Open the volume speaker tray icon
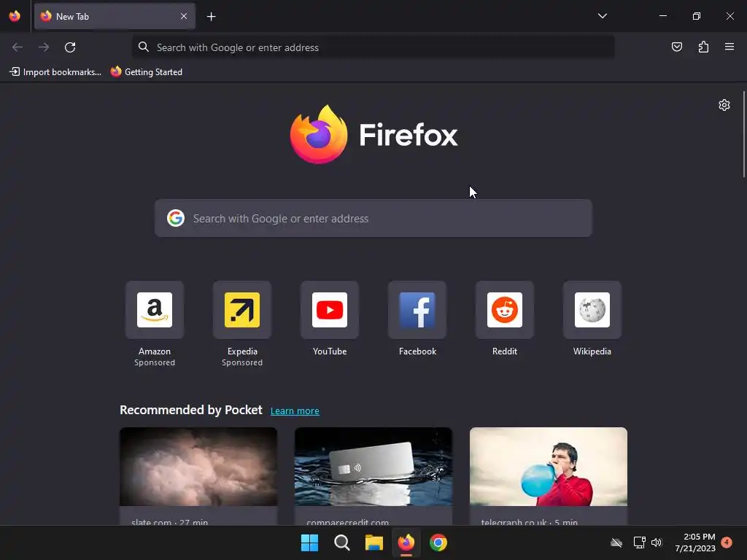This screenshot has height=560, width=747. click(x=657, y=542)
